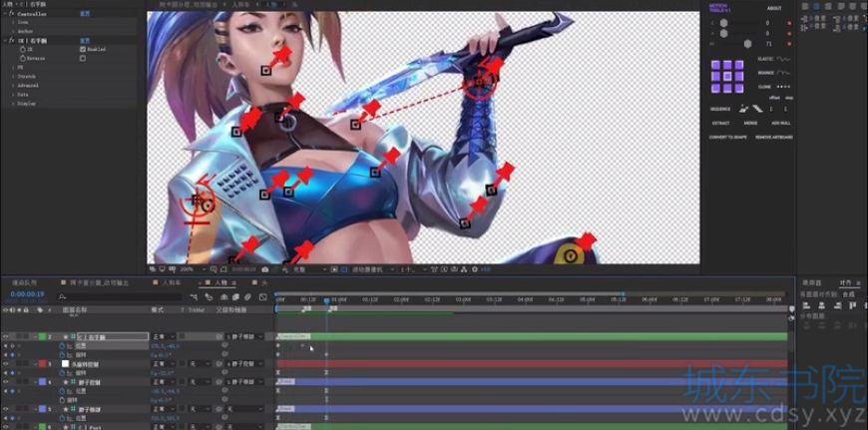Click layer 3 red label color swatch
Screen dimensions: 868x430
[42, 363]
